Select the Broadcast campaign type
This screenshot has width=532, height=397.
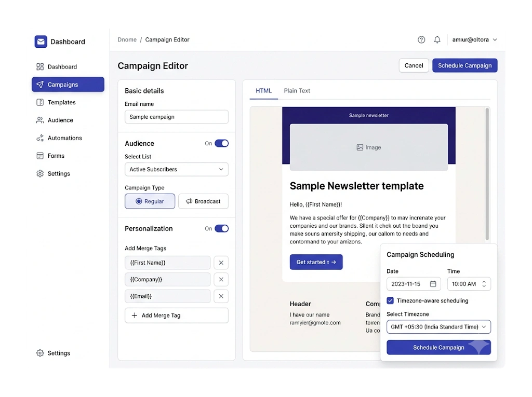pyautogui.click(x=203, y=201)
